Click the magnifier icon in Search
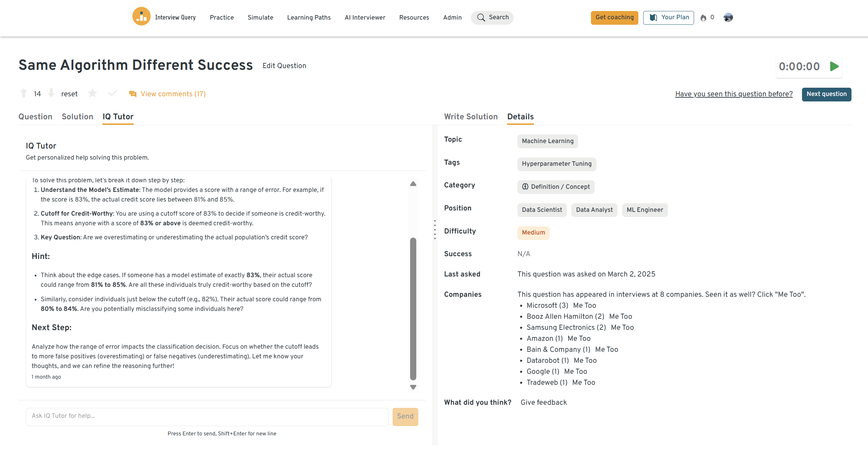 tap(481, 18)
